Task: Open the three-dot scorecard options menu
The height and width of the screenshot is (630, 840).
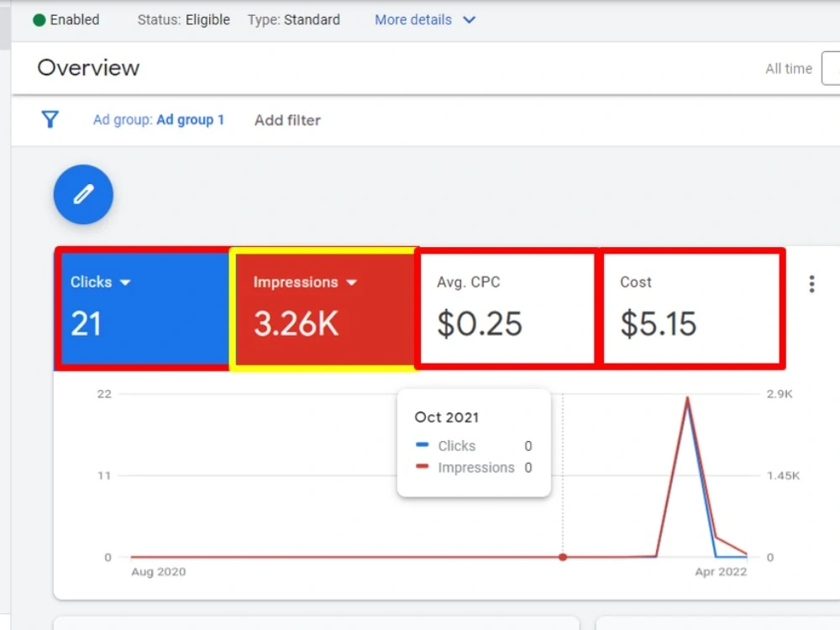Action: (811, 284)
